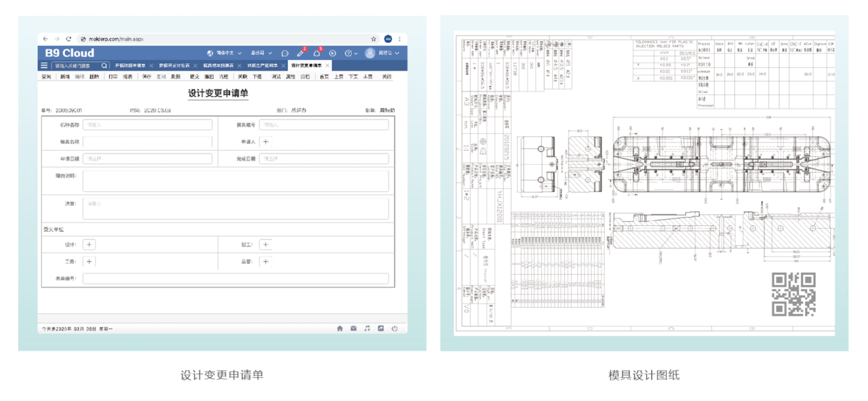Click the hamburger menu icon beside search

coord(44,66)
